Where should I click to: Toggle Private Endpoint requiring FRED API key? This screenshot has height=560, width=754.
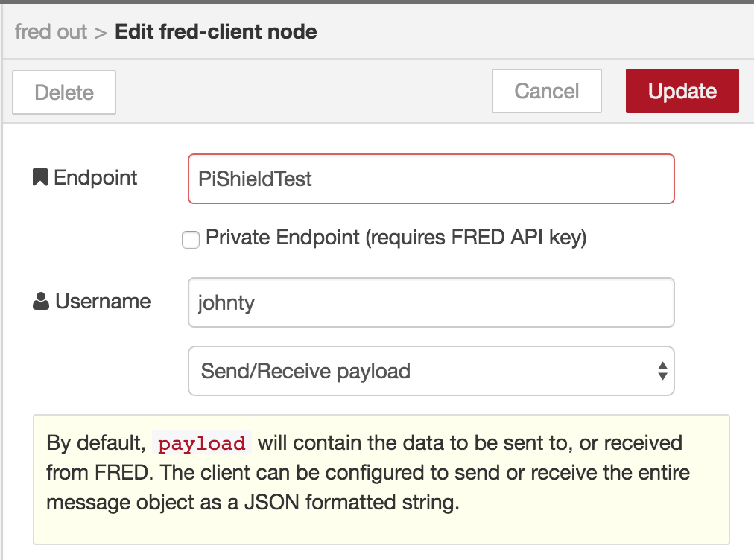coord(191,239)
